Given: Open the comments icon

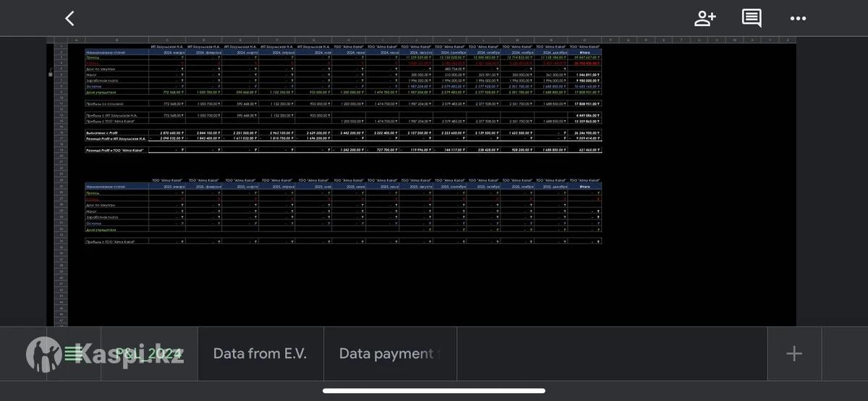Looking at the screenshot, I should [752, 19].
